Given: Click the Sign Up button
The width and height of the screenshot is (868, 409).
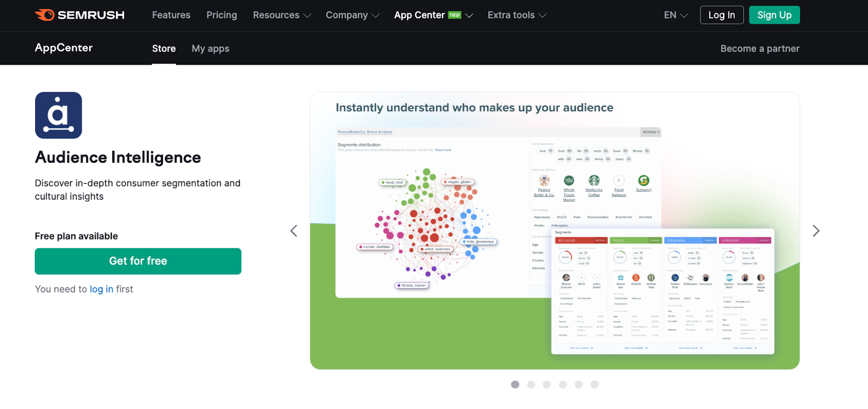Looking at the screenshot, I should 774,15.
